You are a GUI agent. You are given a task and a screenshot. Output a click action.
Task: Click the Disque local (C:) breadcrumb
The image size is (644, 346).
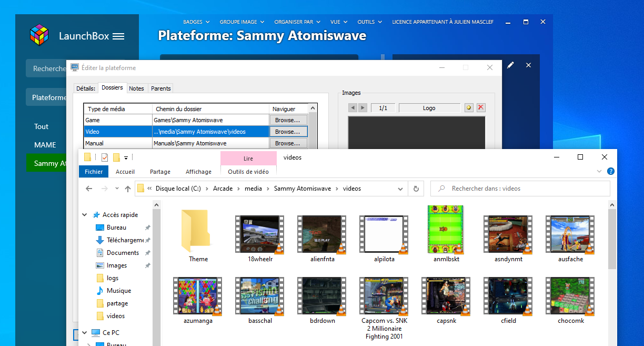(x=178, y=189)
